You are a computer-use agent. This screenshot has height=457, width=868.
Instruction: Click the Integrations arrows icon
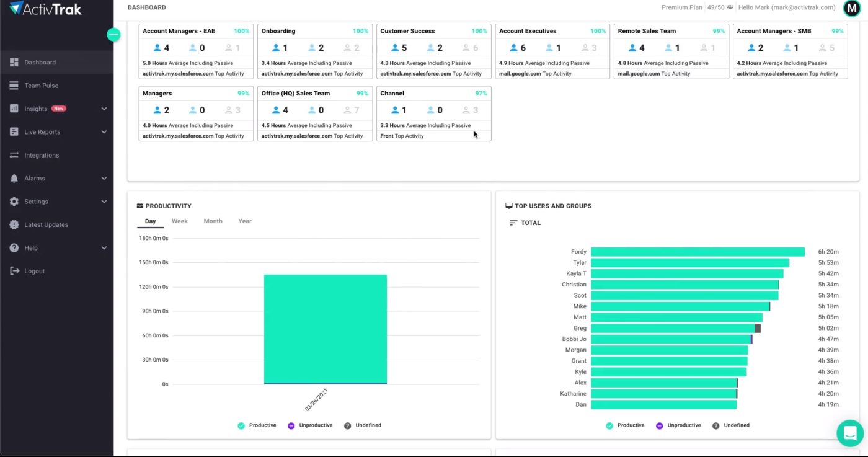[x=14, y=155]
